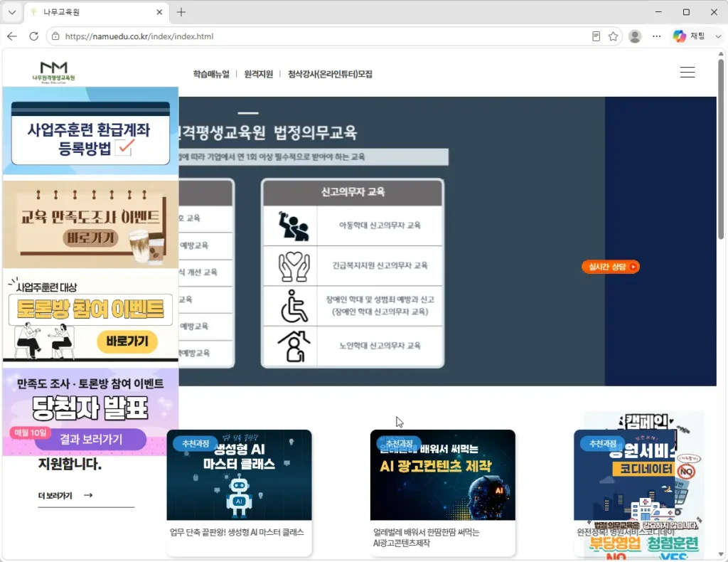Select 아동학대 신고의무자 교육 text
Image resolution: width=728 pixels, height=562 pixels.
click(380, 226)
